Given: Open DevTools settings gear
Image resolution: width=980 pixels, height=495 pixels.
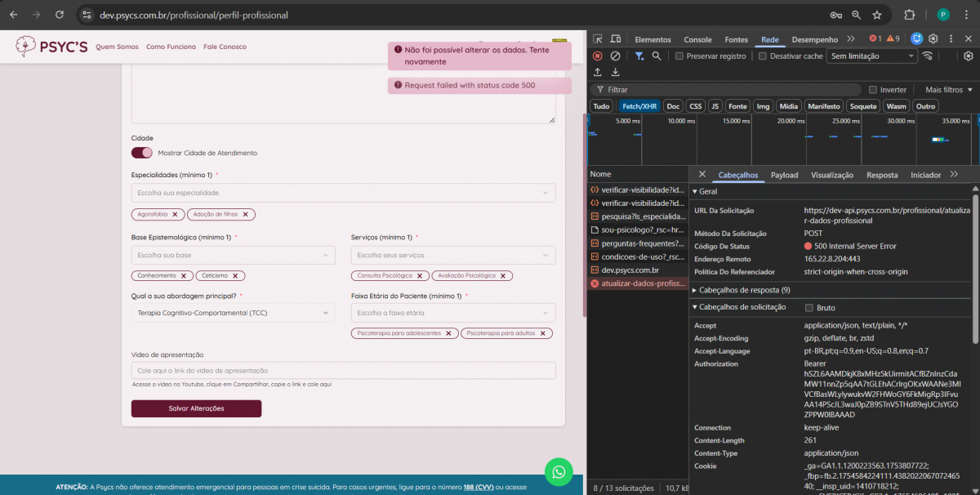Looking at the screenshot, I should coord(933,39).
